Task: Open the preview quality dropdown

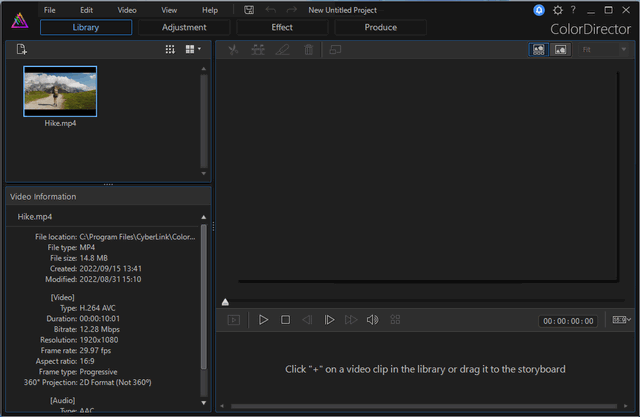Action: [621, 320]
